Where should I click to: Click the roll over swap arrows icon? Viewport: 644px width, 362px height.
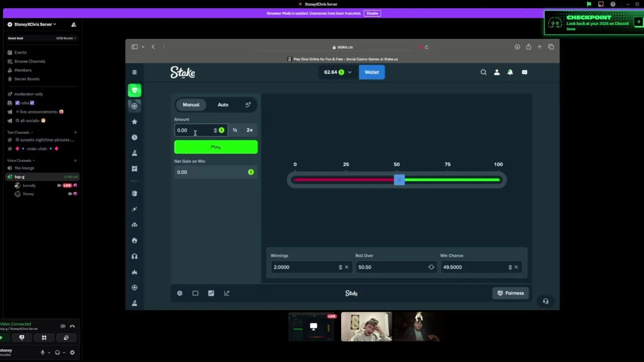pos(431,267)
